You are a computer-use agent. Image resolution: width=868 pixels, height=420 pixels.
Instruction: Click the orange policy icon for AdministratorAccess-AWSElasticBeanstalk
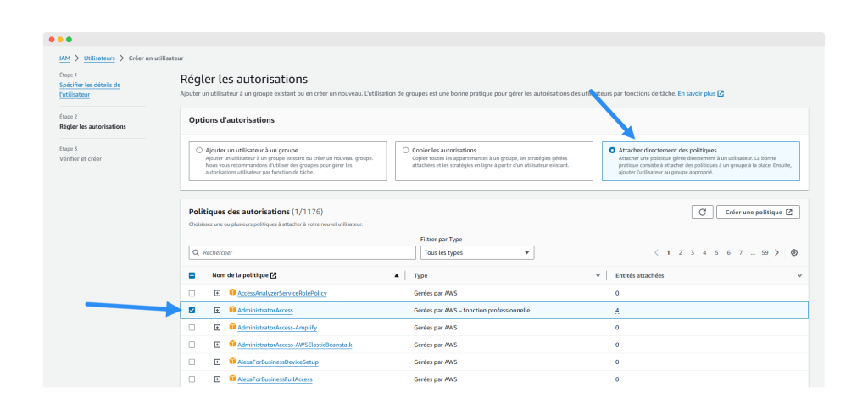[232, 345]
